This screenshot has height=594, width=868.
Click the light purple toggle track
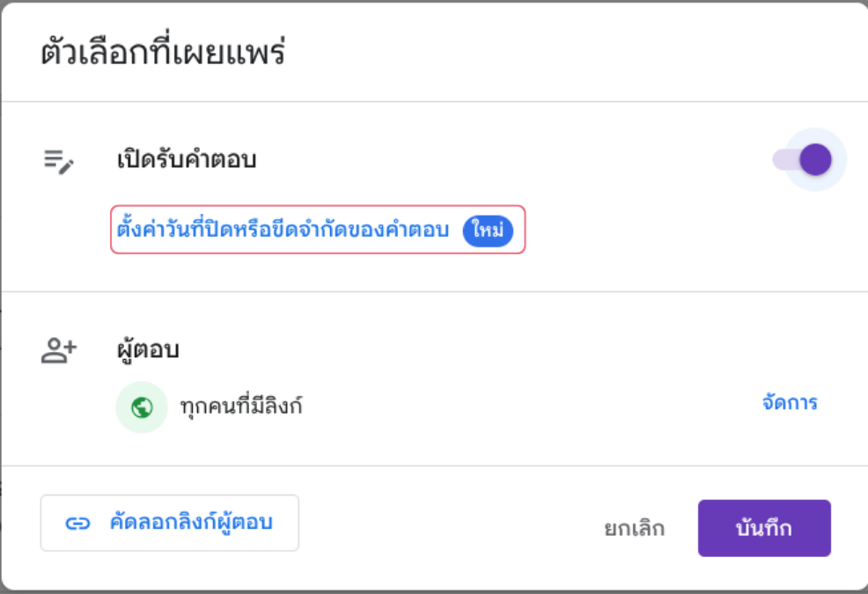tap(783, 160)
